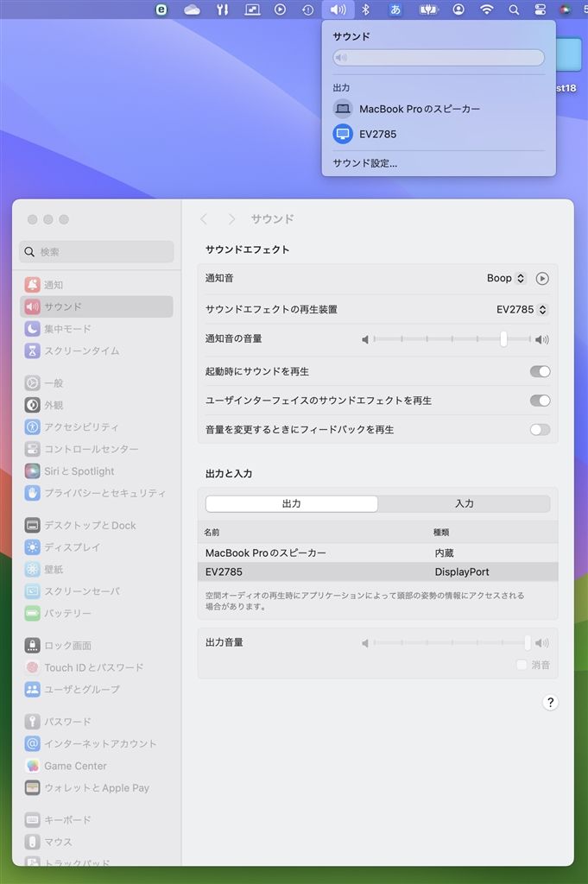Open スクリーンセーバ in the sidebar
This screenshot has height=884, width=588.
coord(97,591)
